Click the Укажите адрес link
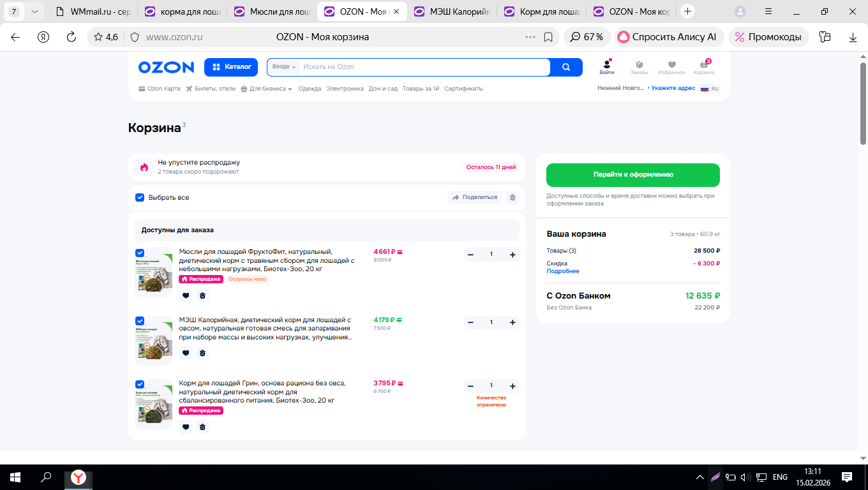 (673, 89)
